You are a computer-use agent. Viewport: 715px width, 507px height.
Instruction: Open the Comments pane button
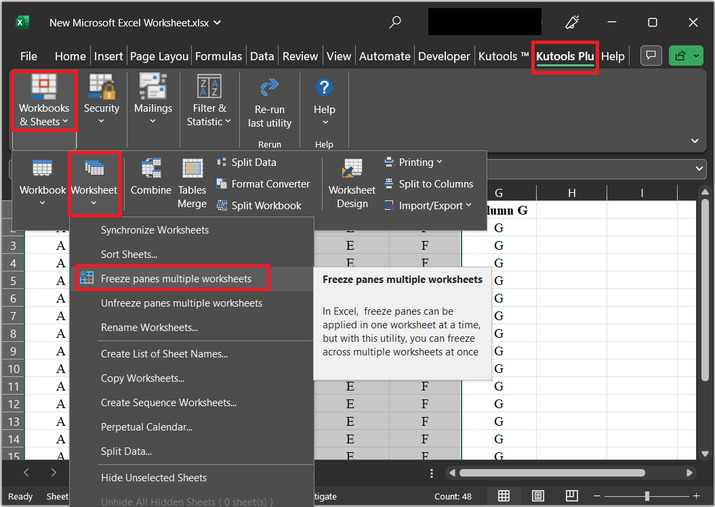point(651,56)
